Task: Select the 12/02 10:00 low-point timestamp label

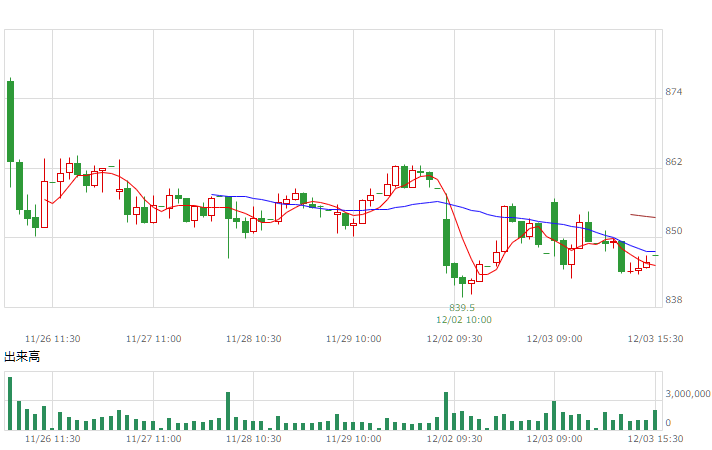Action: 464,320
